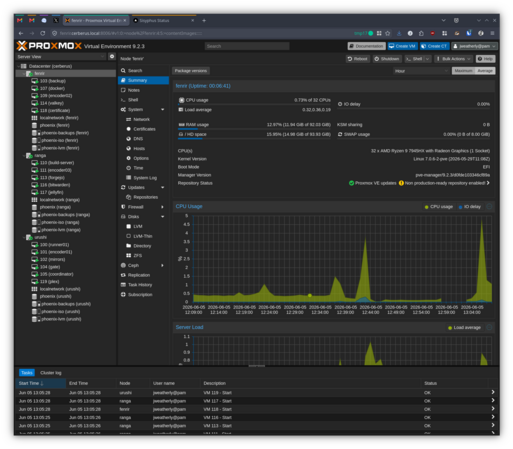Toggle Load average series in legend

click(464, 328)
